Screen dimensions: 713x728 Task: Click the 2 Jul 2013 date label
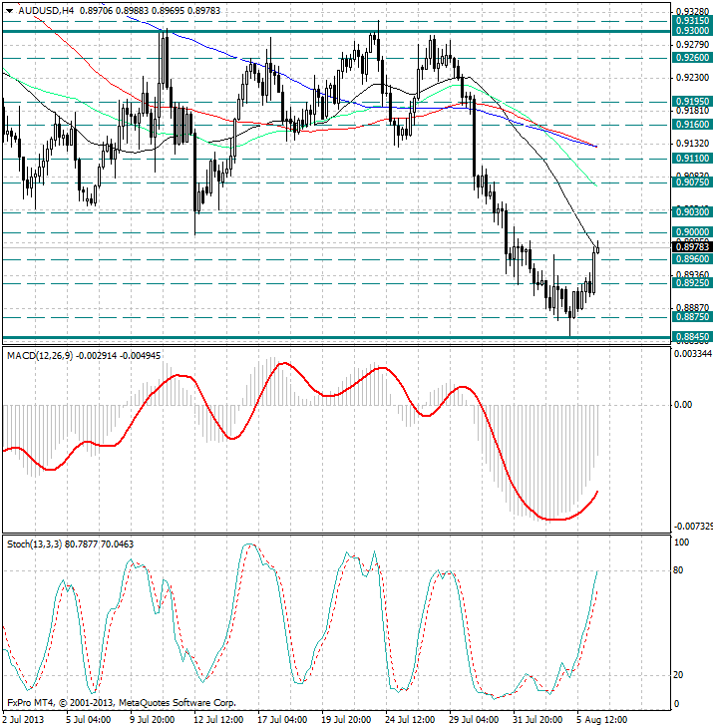(x=24, y=720)
